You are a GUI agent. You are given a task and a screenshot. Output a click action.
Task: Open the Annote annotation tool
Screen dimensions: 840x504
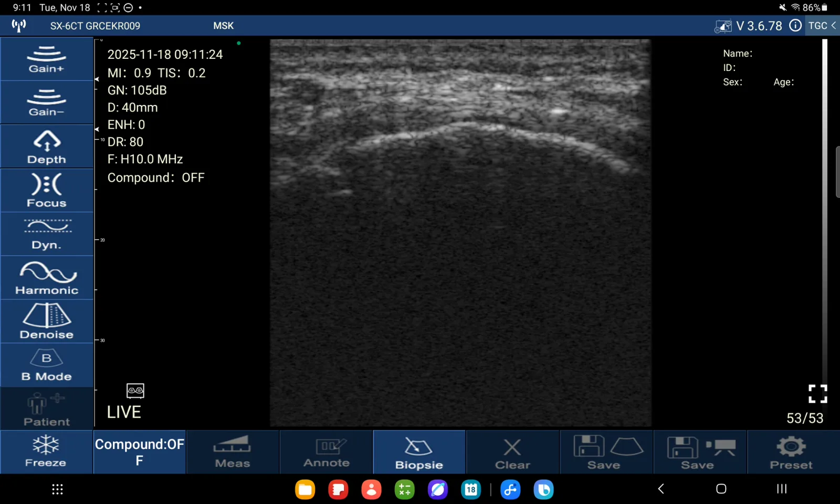pos(326,452)
